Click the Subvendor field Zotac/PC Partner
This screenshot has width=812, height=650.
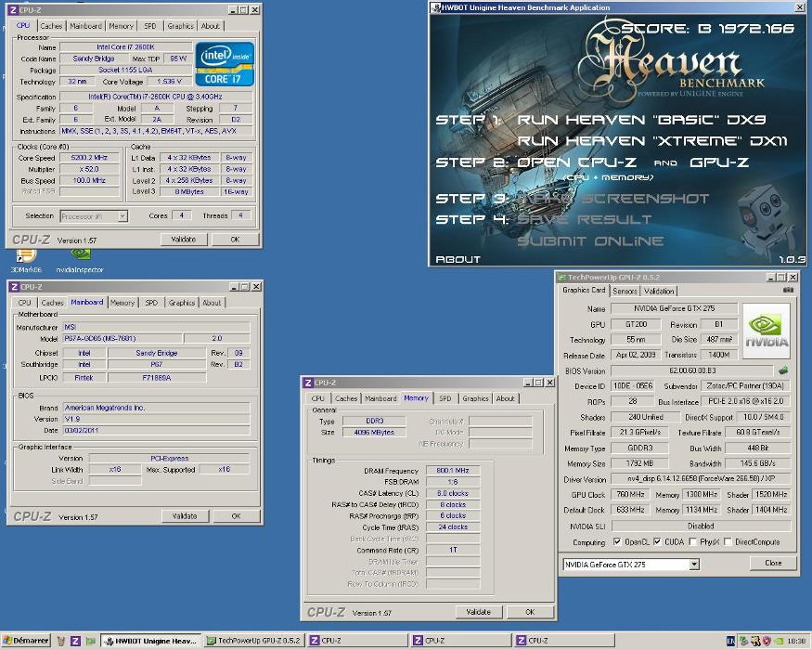(x=746, y=385)
